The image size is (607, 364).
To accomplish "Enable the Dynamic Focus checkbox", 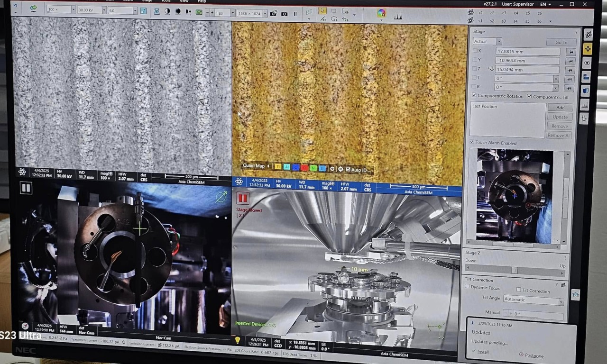I will pyautogui.click(x=467, y=287).
